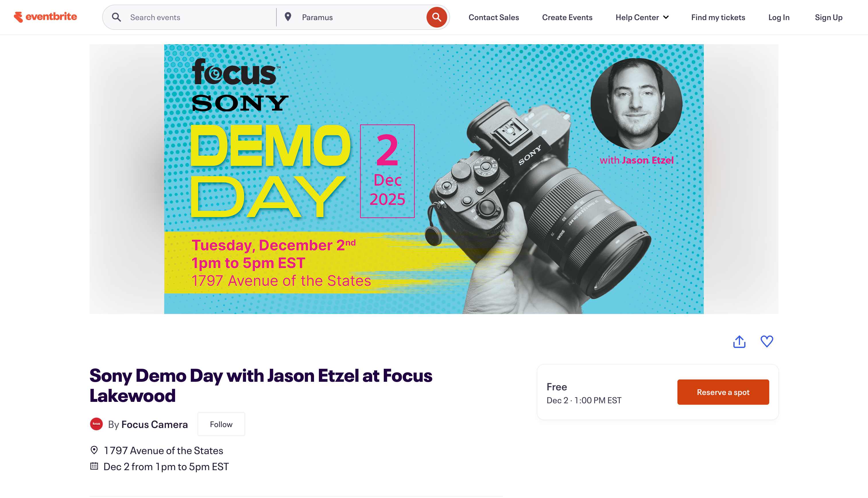Click the Sony Demo Day banner image
This screenshot has width=868, height=498.
click(x=434, y=179)
